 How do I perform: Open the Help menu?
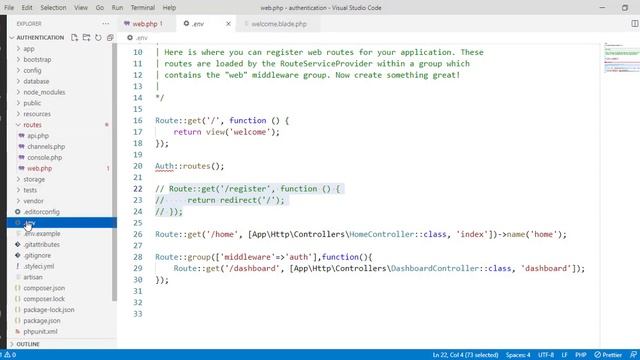pyautogui.click(x=169, y=8)
